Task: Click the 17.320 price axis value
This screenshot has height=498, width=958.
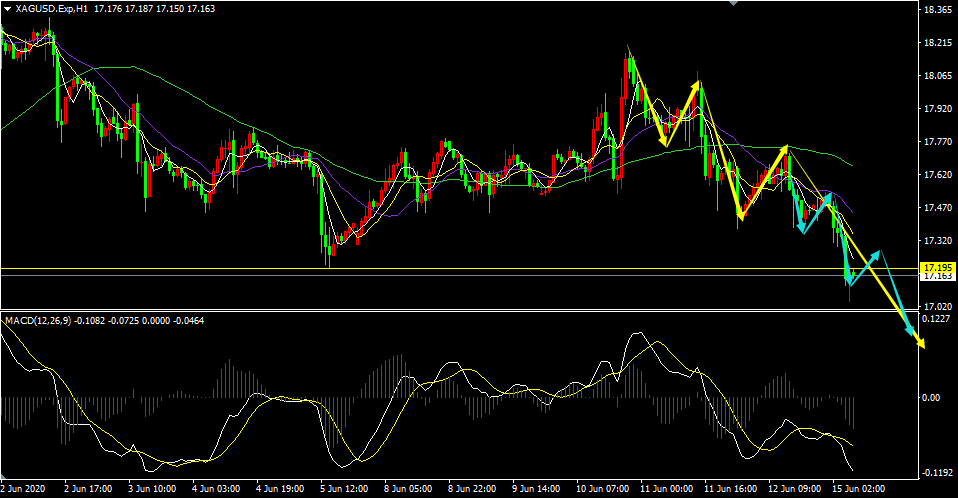Action: coord(937,241)
